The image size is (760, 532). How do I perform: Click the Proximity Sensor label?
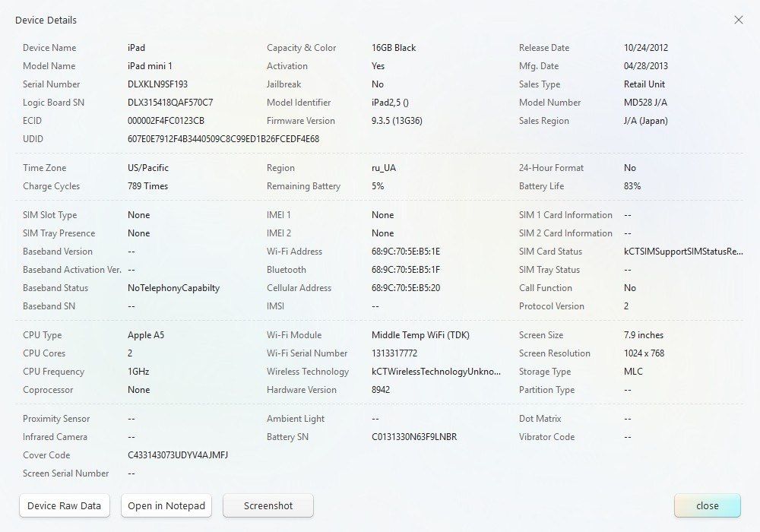click(56, 419)
